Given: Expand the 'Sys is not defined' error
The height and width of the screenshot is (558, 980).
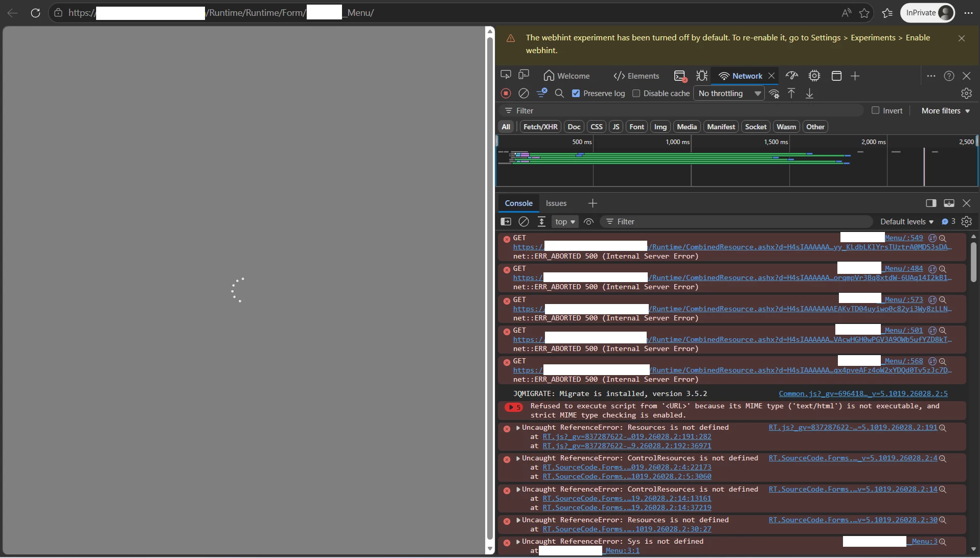Looking at the screenshot, I should (518, 542).
